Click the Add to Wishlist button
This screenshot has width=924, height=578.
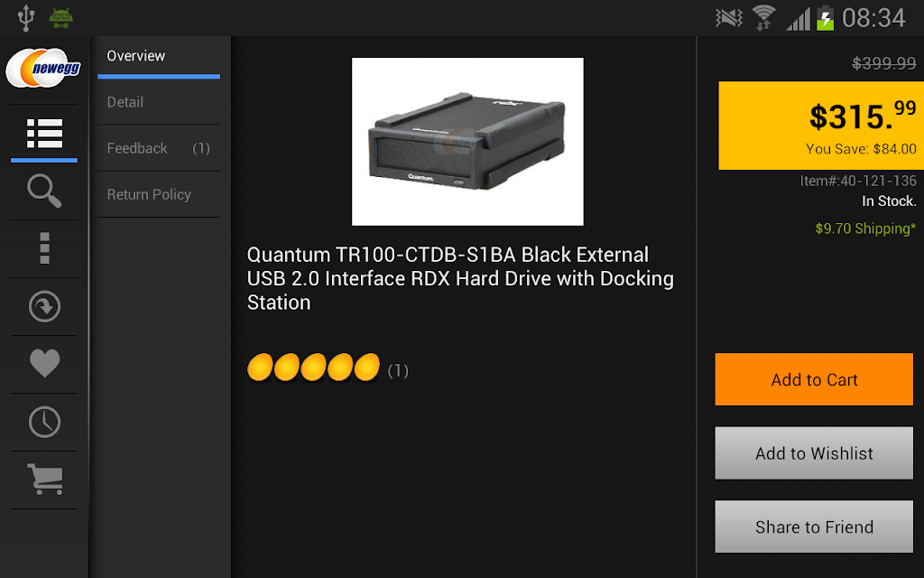(814, 453)
